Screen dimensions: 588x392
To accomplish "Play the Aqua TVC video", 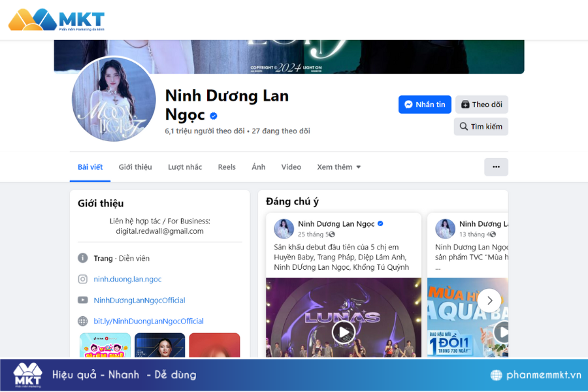I will click(501, 332).
